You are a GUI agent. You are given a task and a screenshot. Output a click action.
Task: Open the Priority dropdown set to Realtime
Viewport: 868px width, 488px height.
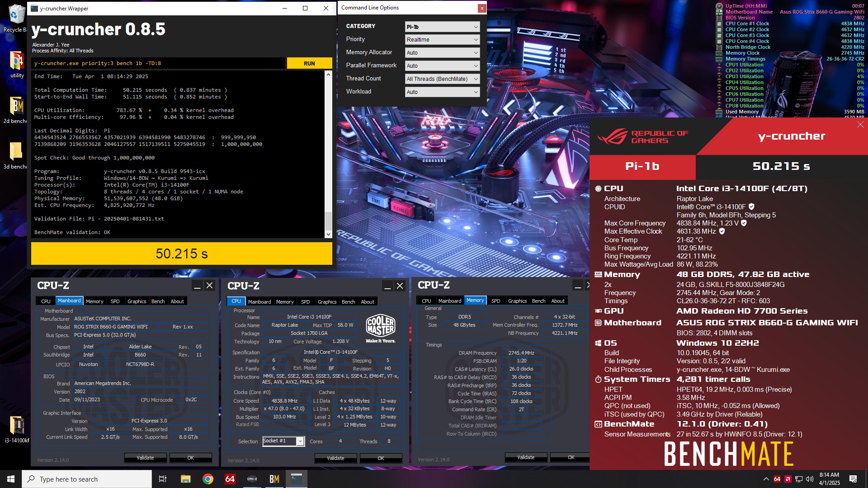click(x=442, y=40)
